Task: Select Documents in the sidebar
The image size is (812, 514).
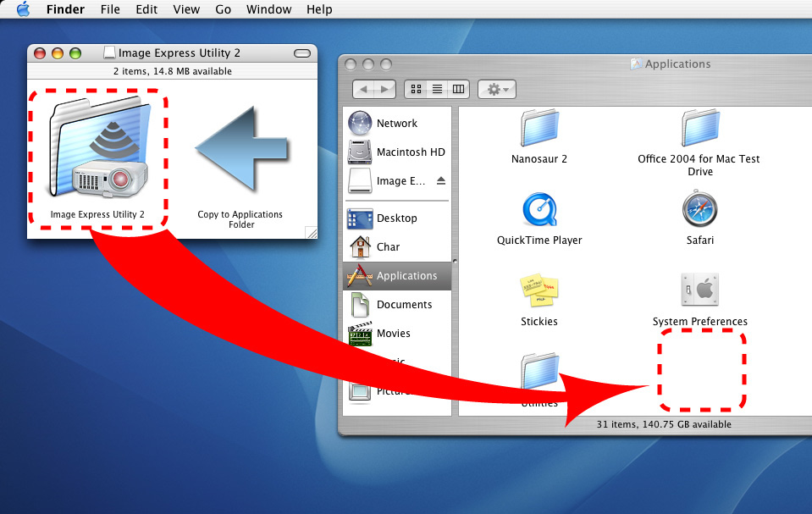Action: coord(396,305)
